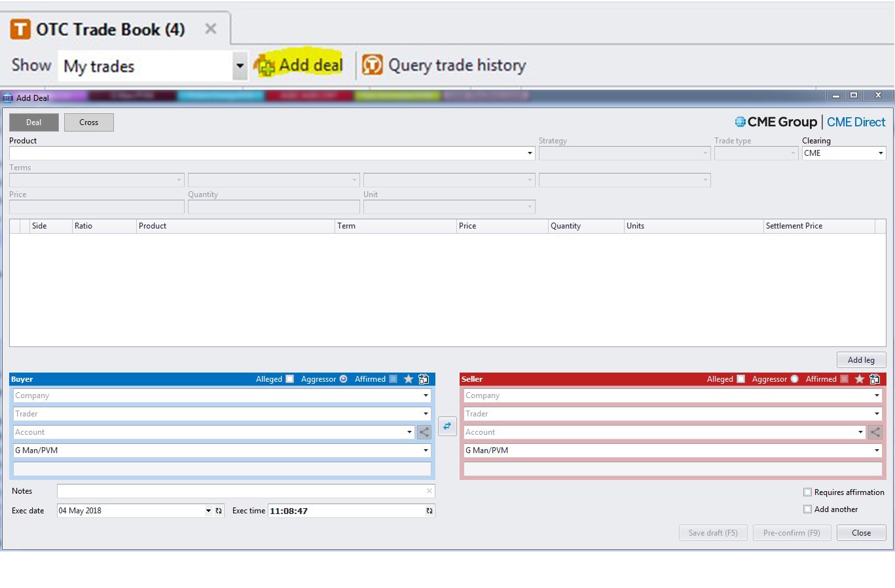The width and height of the screenshot is (895, 588).
Task: Reset the Exec date with refresh icon
Action: [x=219, y=511]
